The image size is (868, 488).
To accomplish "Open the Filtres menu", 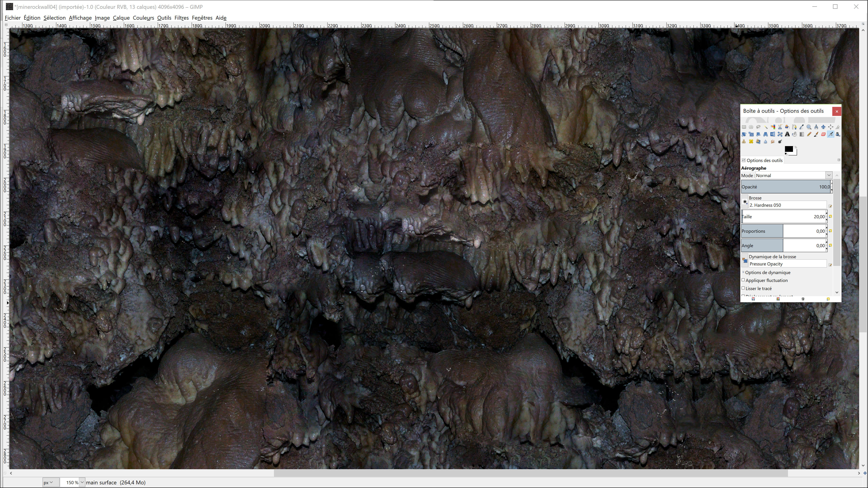I will click(x=182, y=18).
